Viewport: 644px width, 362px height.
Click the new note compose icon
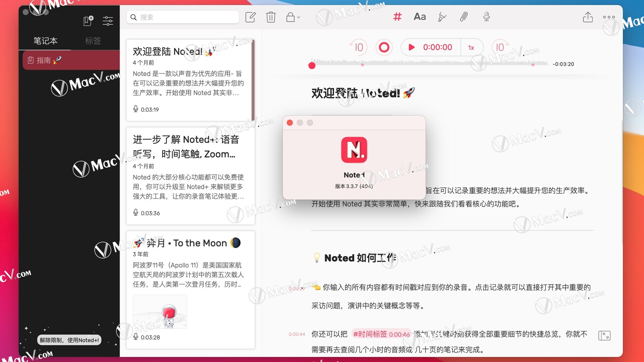click(x=250, y=17)
